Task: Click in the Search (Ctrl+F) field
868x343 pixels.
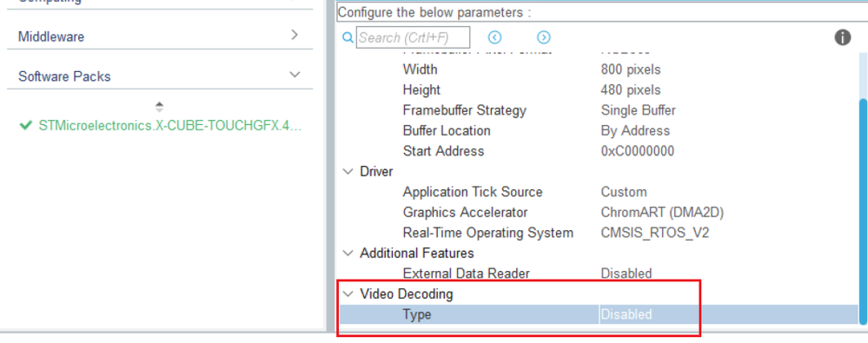Action: point(413,37)
